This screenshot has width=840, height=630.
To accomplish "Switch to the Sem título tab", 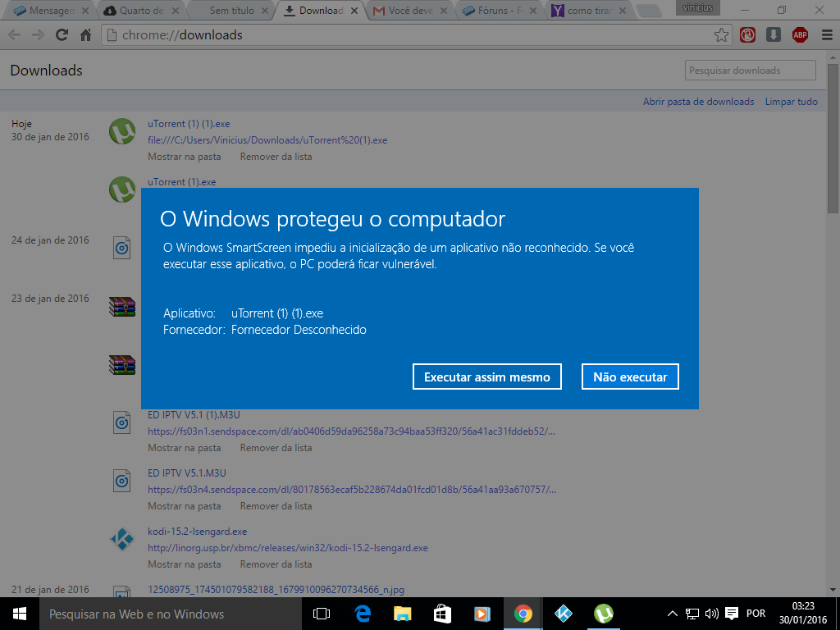I will tap(231, 11).
